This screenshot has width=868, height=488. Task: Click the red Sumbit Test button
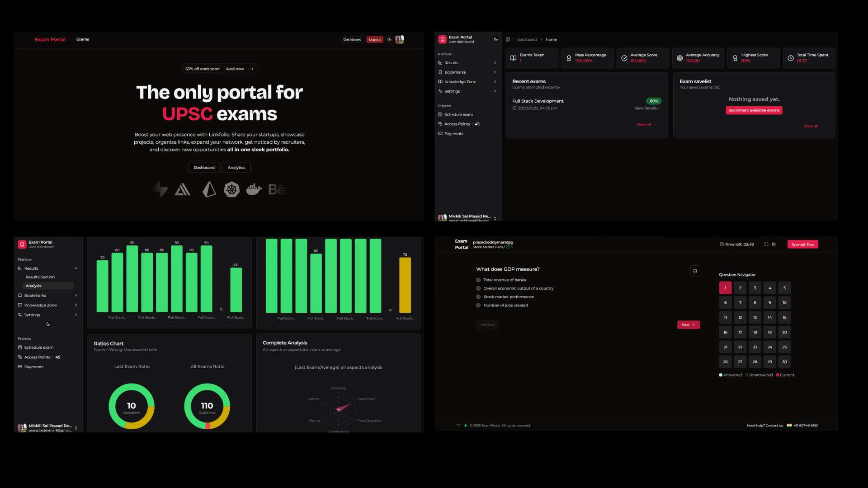[x=802, y=244]
